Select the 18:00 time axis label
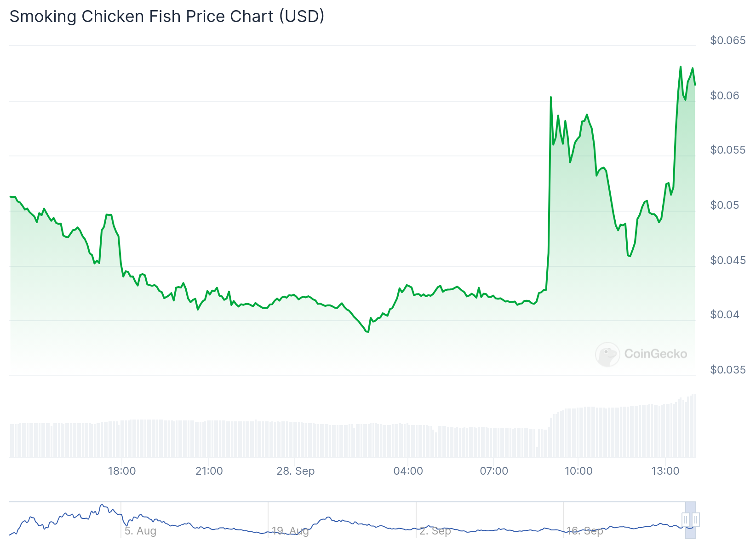This screenshot has height=552, width=756. tap(122, 471)
